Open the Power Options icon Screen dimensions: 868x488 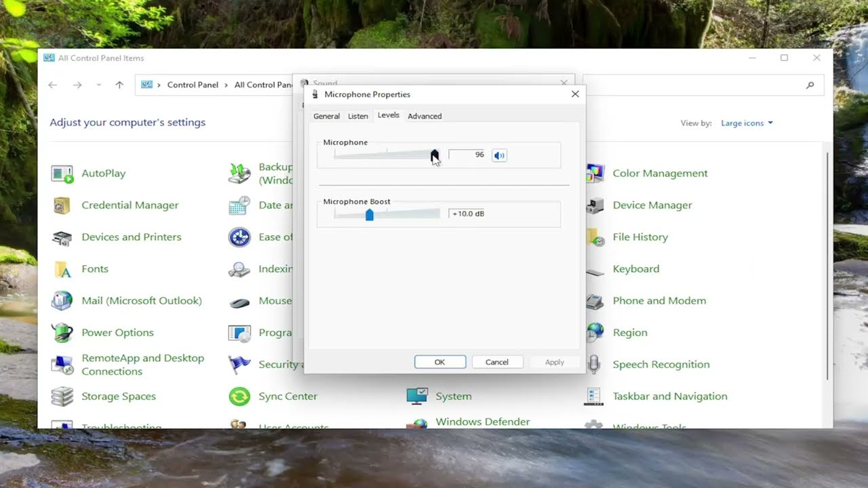[62, 333]
